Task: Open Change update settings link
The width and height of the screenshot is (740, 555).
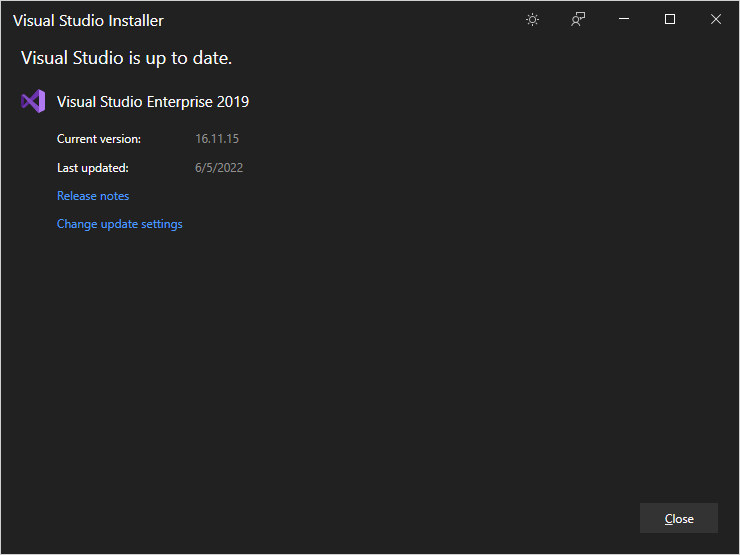Action: (119, 224)
